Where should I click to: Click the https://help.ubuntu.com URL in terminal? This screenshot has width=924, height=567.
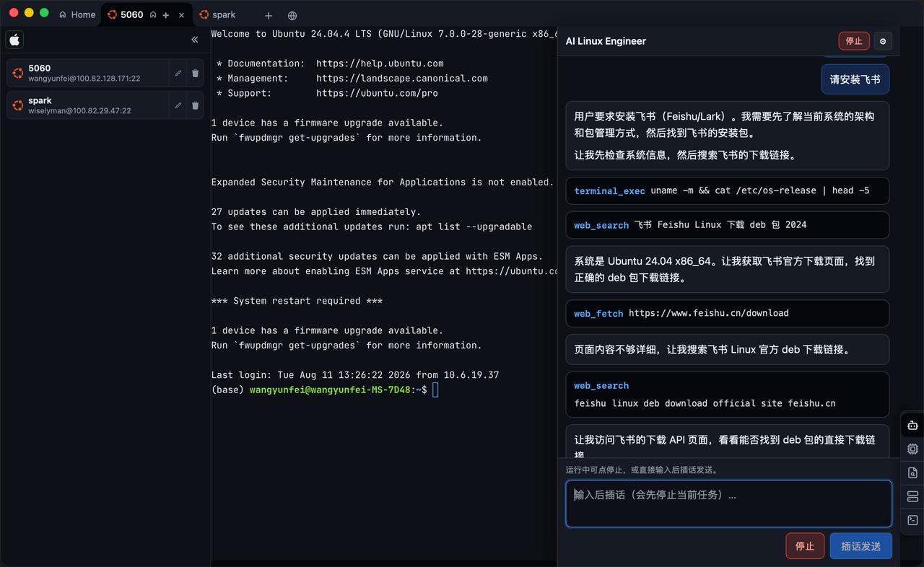coord(380,63)
